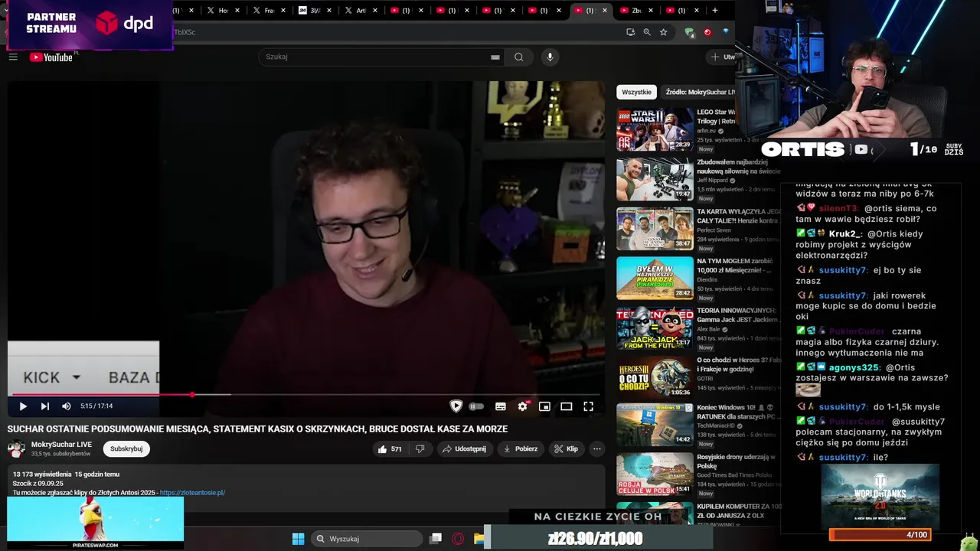Enter fullscreen mode

tap(588, 406)
